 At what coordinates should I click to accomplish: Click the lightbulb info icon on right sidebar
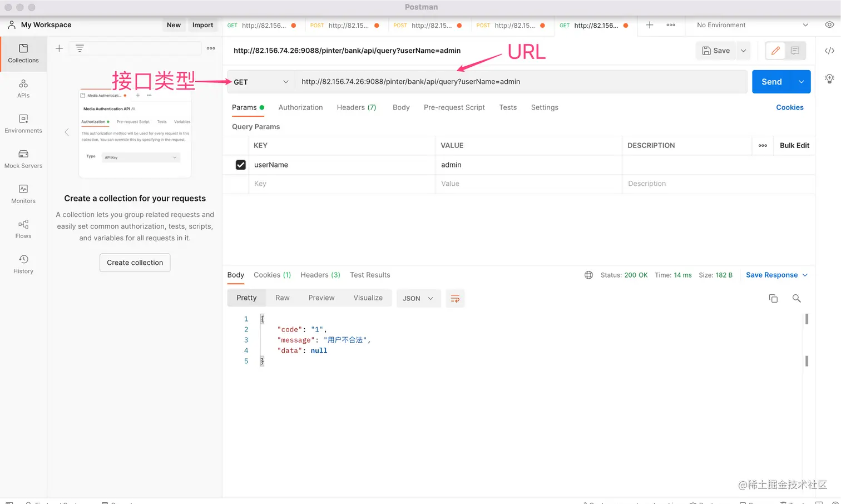[829, 78]
